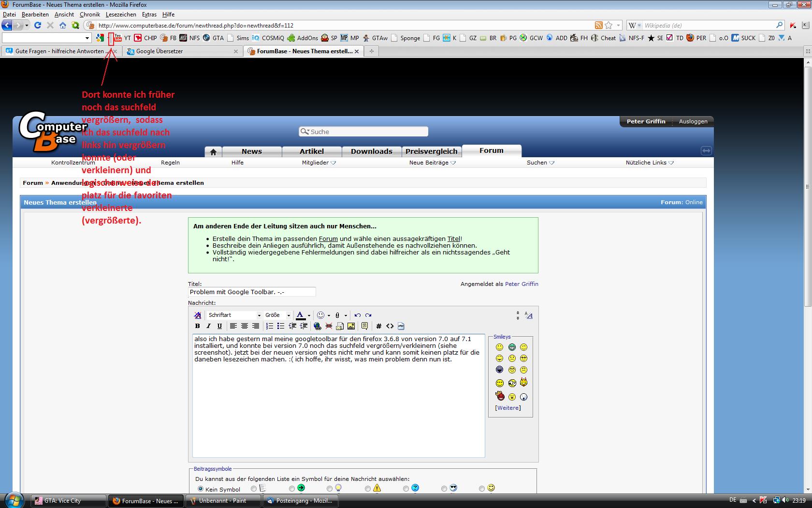Increase indent in message editor

coord(304,326)
